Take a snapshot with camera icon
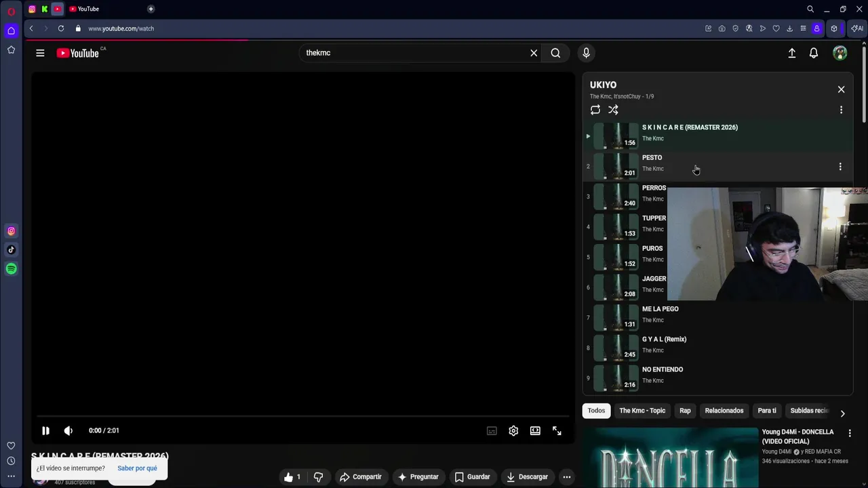This screenshot has width=868, height=488. tap(722, 28)
